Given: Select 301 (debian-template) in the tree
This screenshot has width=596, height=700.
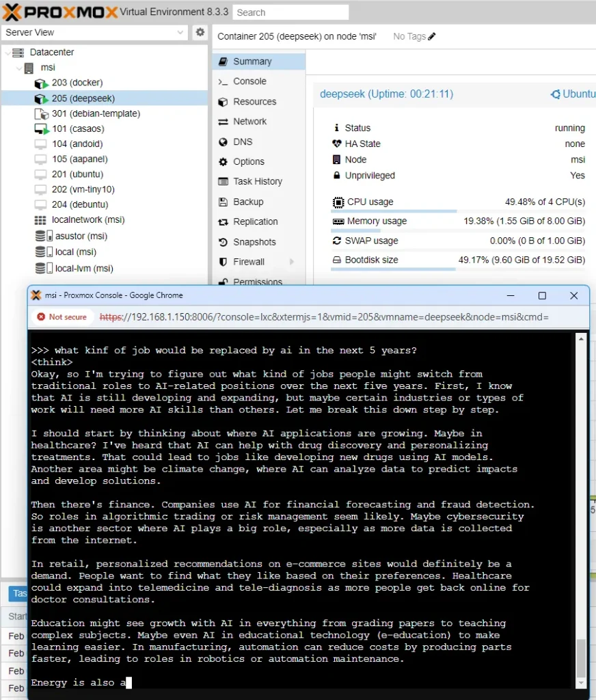Looking at the screenshot, I should (96, 113).
